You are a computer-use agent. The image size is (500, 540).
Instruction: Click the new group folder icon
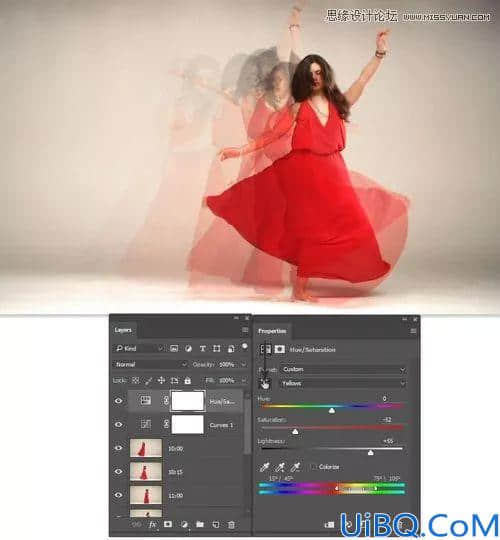click(200, 524)
